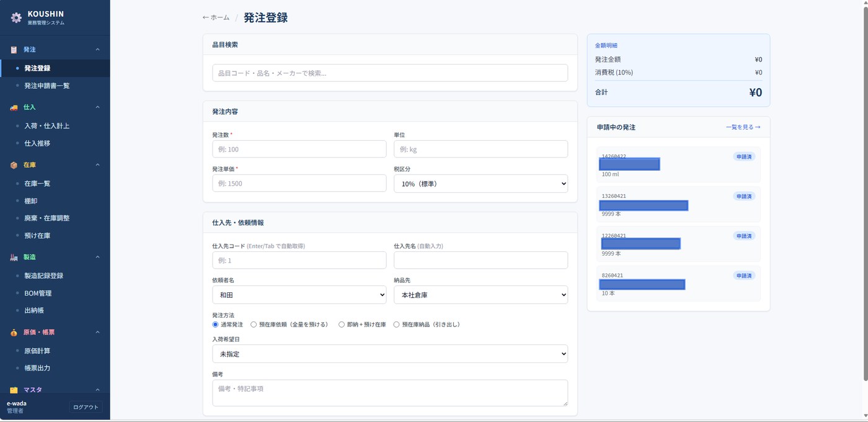Open 預け在庫 in the sidebar
Screen dimensions: 868x422
[x=55, y=236]
